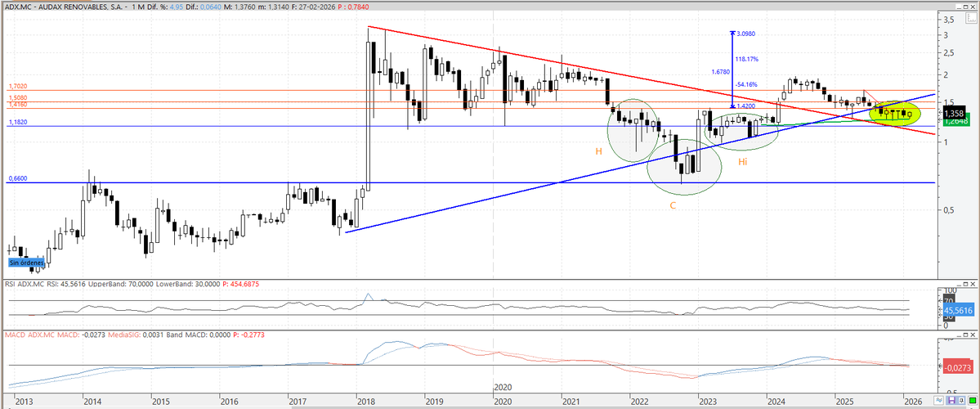Select the 1,4160 price level label

pos(17,105)
